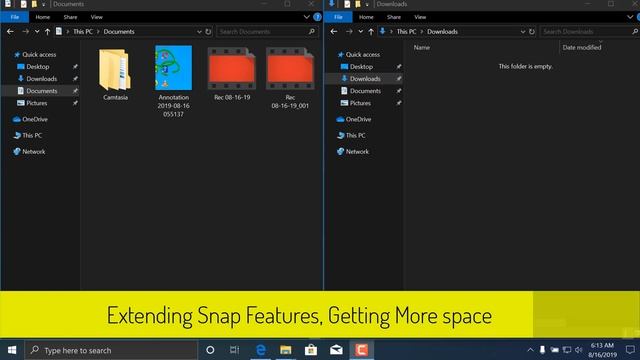Go forward in Documents window
This screenshot has width=640, height=360.
(x=25, y=31)
